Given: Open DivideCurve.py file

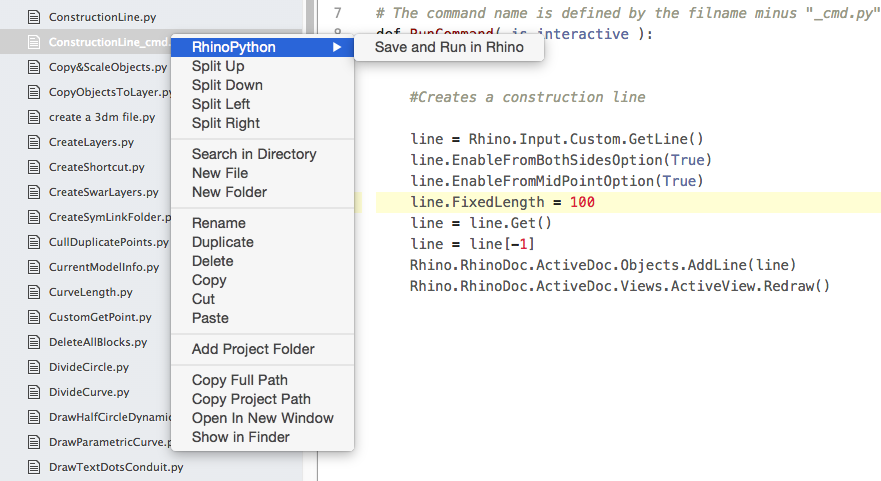Looking at the screenshot, I should (x=89, y=392).
